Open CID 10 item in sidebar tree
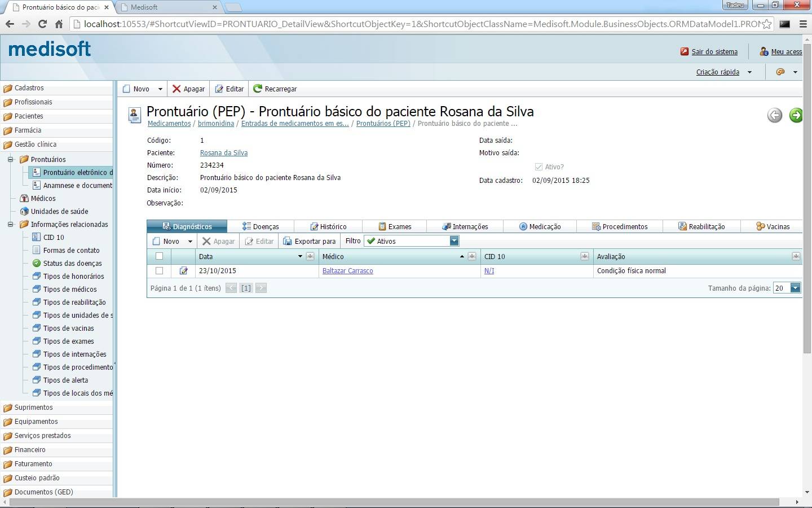 point(54,238)
